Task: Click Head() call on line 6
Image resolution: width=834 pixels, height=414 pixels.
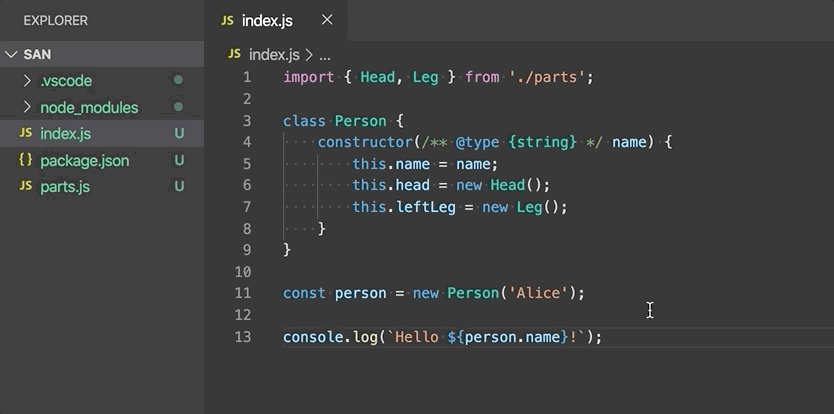Action: (516, 185)
